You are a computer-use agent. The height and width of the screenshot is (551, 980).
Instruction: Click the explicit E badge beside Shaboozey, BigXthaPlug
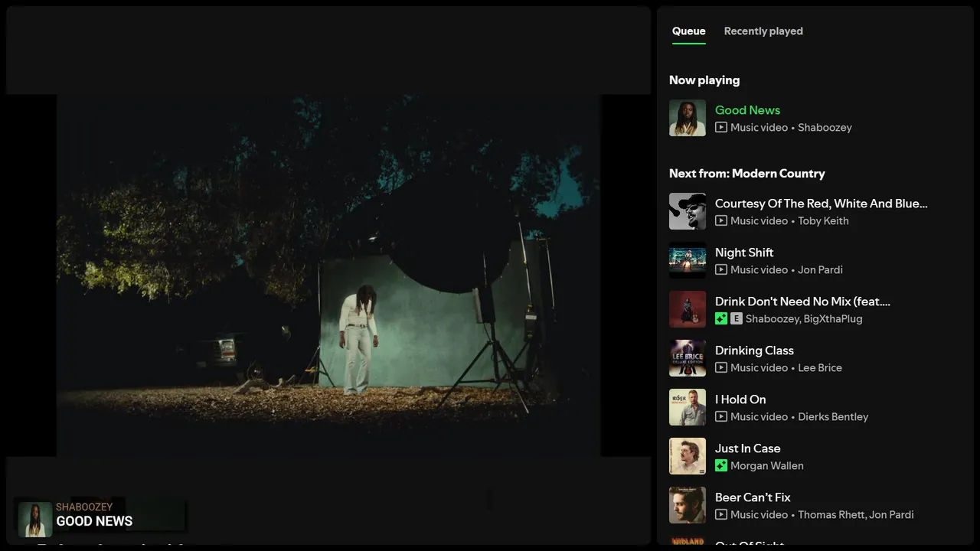(x=737, y=319)
